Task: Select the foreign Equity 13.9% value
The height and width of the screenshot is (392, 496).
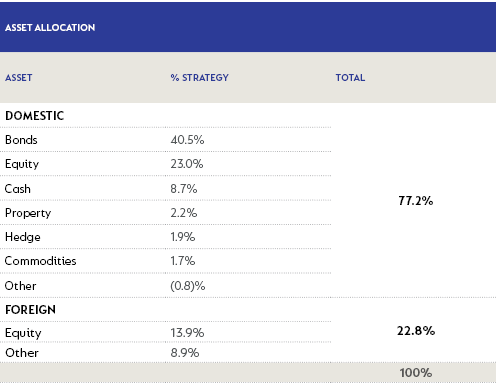Action: point(187,333)
